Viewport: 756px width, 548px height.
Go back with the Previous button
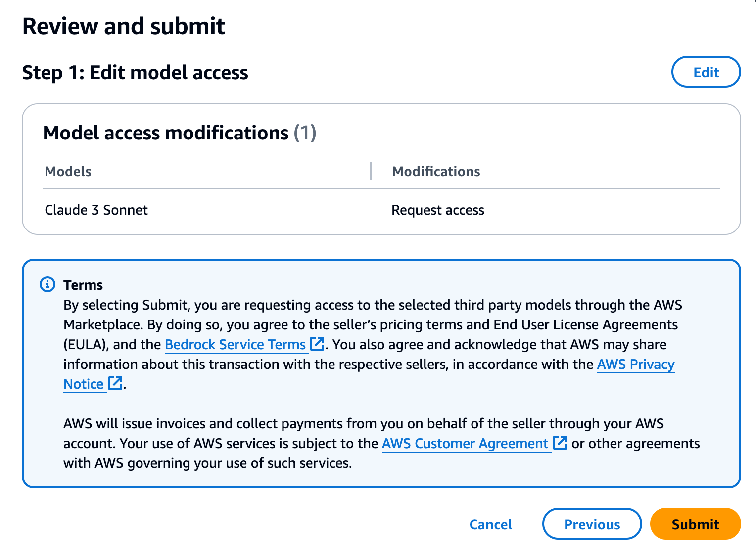coord(592,524)
